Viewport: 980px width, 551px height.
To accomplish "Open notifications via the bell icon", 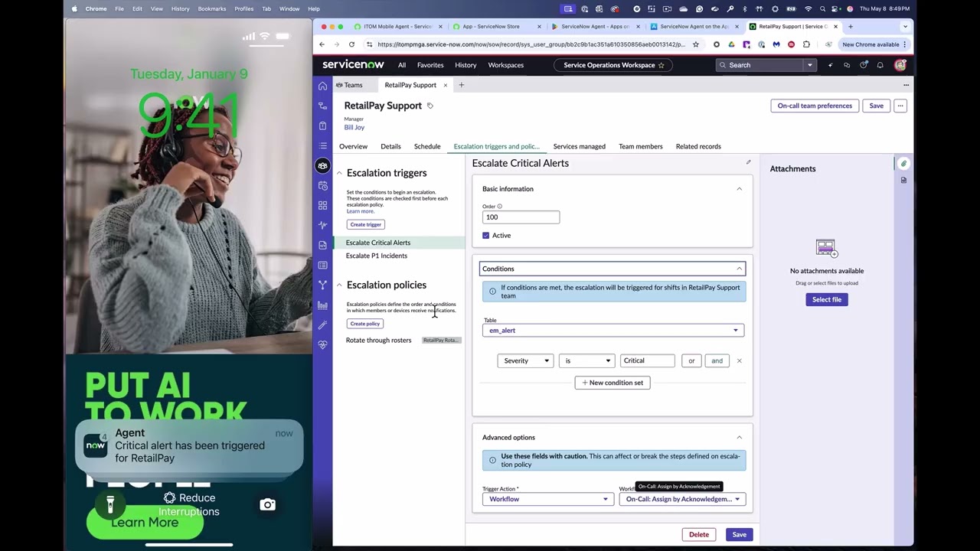I will pos(880,65).
